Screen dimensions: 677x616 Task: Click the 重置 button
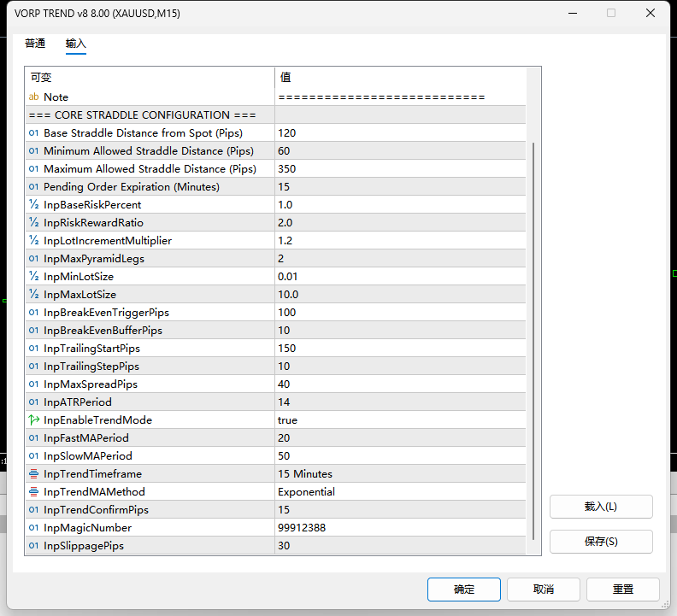pyautogui.click(x=622, y=590)
